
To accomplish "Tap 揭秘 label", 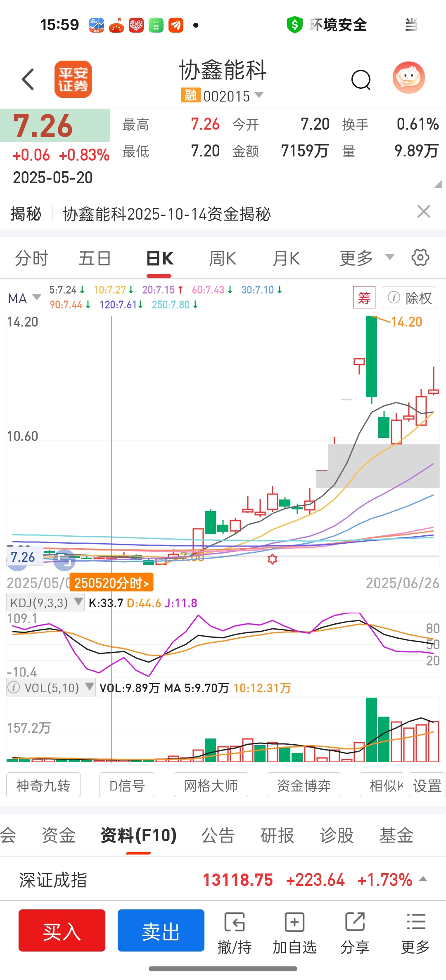I will tap(26, 214).
